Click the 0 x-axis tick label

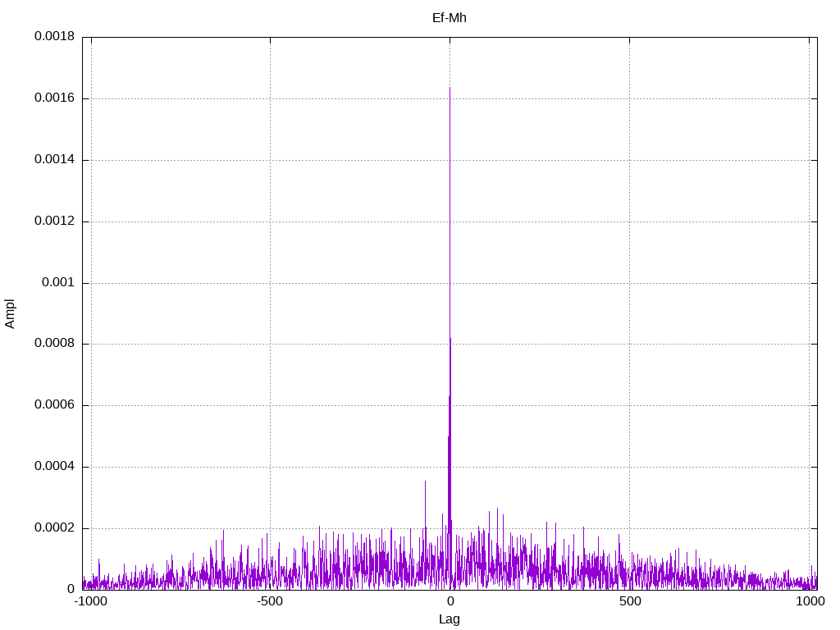click(450, 601)
